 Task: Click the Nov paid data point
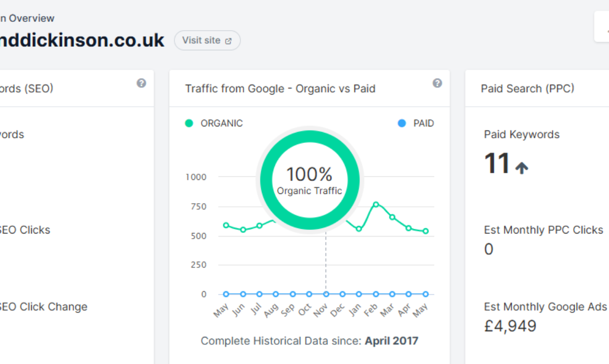[326, 294]
